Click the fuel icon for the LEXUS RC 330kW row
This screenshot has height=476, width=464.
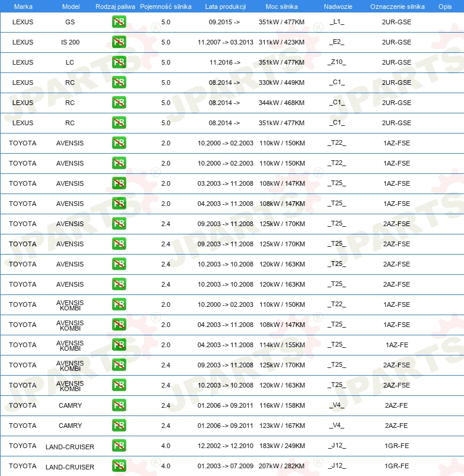[x=119, y=82]
